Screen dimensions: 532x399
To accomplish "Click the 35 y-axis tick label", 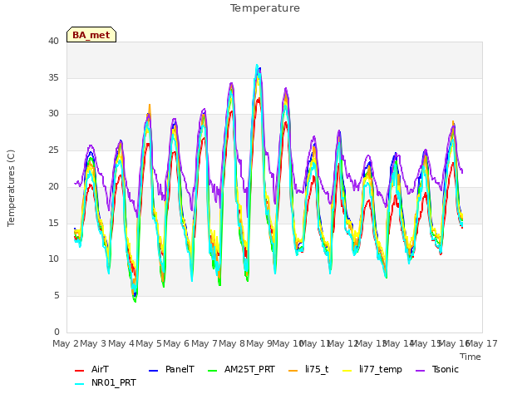I will [53, 77].
